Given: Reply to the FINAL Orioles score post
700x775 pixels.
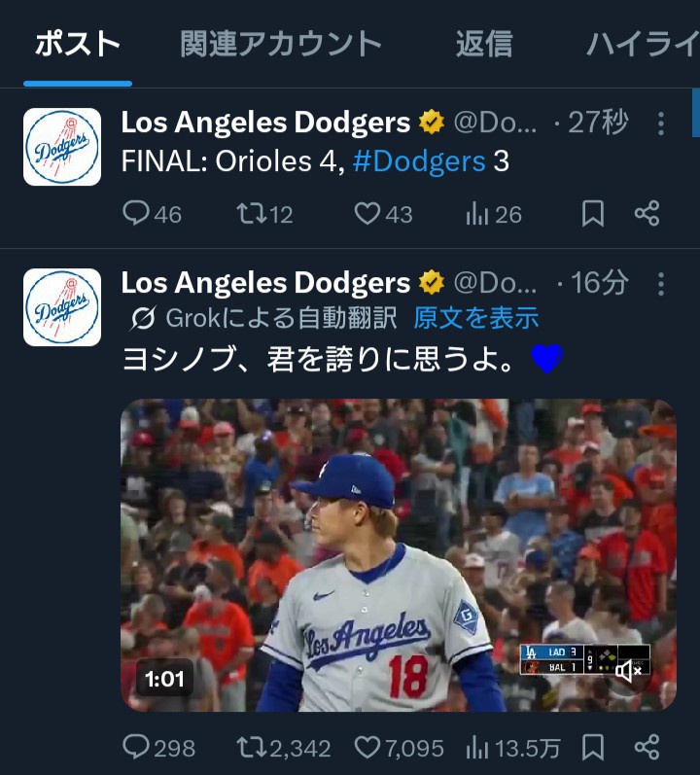Looking at the screenshot, I should 137,214.
